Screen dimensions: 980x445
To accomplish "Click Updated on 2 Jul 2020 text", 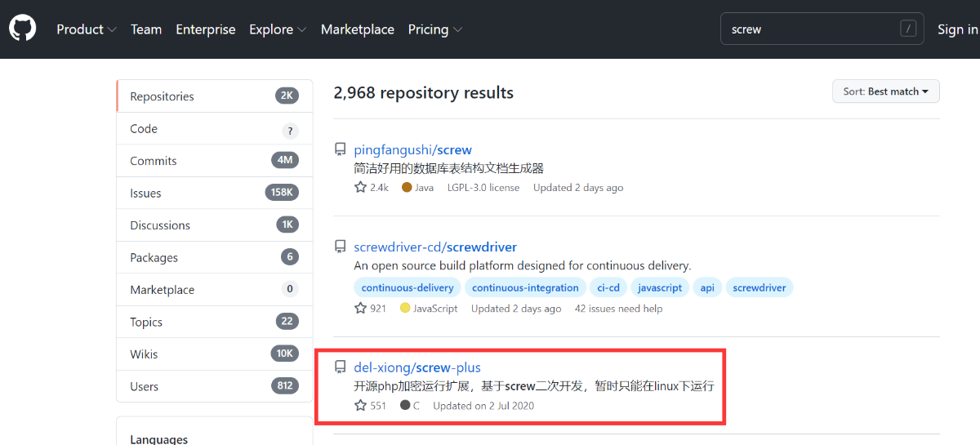I will (483, 406).
